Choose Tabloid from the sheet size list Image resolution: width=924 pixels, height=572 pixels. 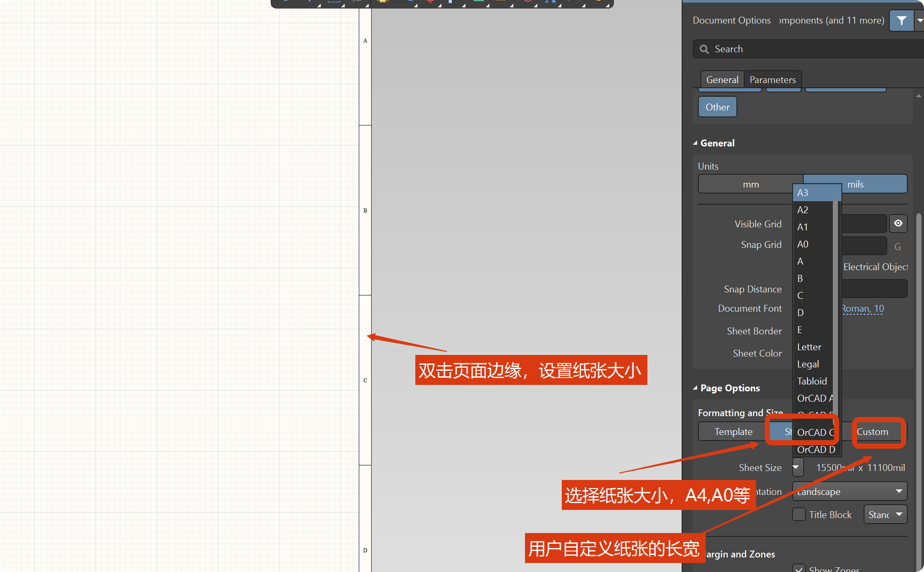[812, 381]
